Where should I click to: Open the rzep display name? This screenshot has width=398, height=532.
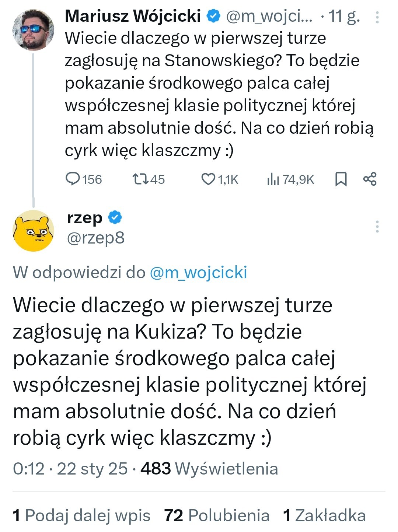click(x=85, y=218)
